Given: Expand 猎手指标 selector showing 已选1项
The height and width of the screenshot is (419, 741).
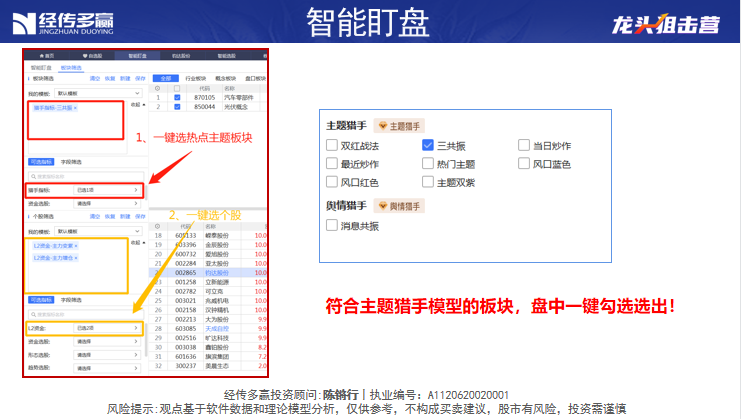Looking at the screenshot, I should 107,190.
